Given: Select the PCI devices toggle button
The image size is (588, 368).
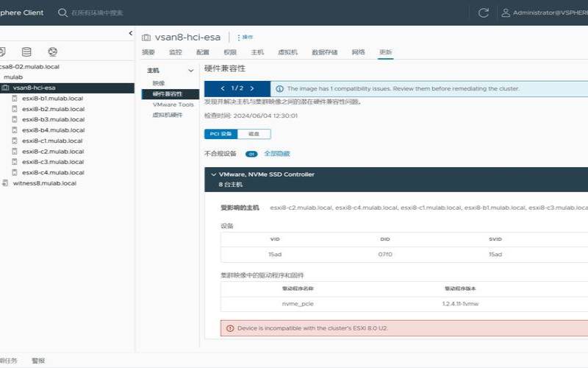Looking at the screenshot, I should point(221,134).
